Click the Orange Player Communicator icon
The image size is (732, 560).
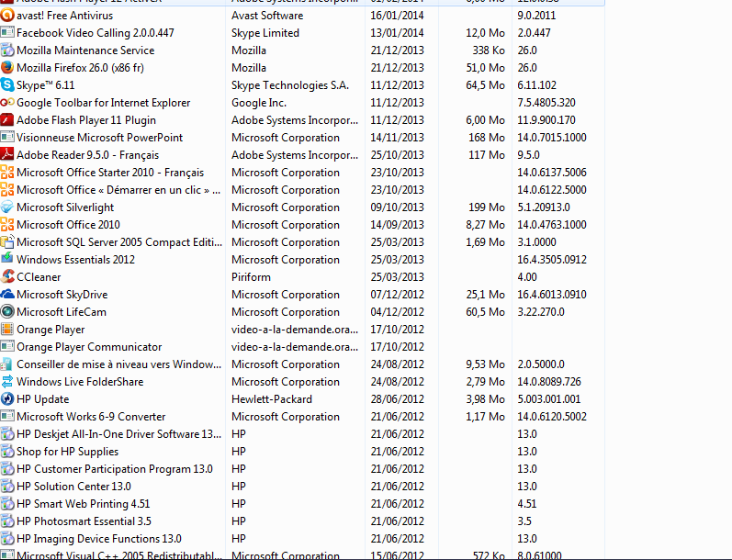coord(7,346)
